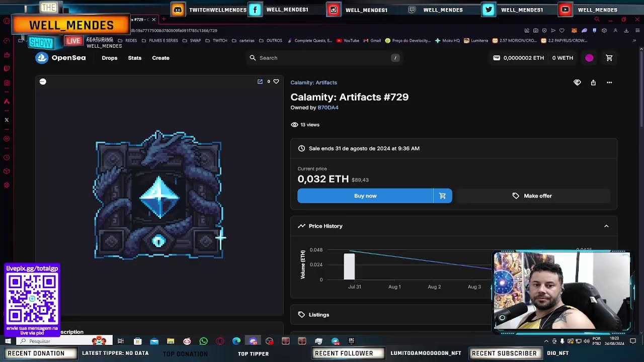Open the notifications icon in system tray
The image size is (644, 362).
click(x=633, y=341)
